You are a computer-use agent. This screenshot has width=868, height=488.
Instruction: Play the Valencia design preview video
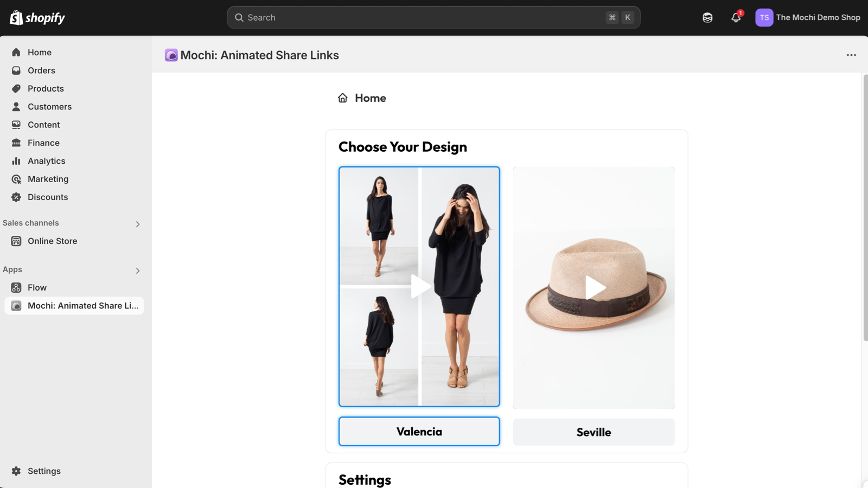pyautogui.click(x=420, y=287)
